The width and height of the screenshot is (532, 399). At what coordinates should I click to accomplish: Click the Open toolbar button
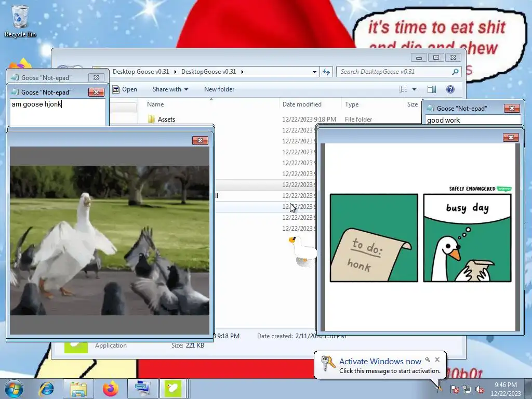click(125, 89)
